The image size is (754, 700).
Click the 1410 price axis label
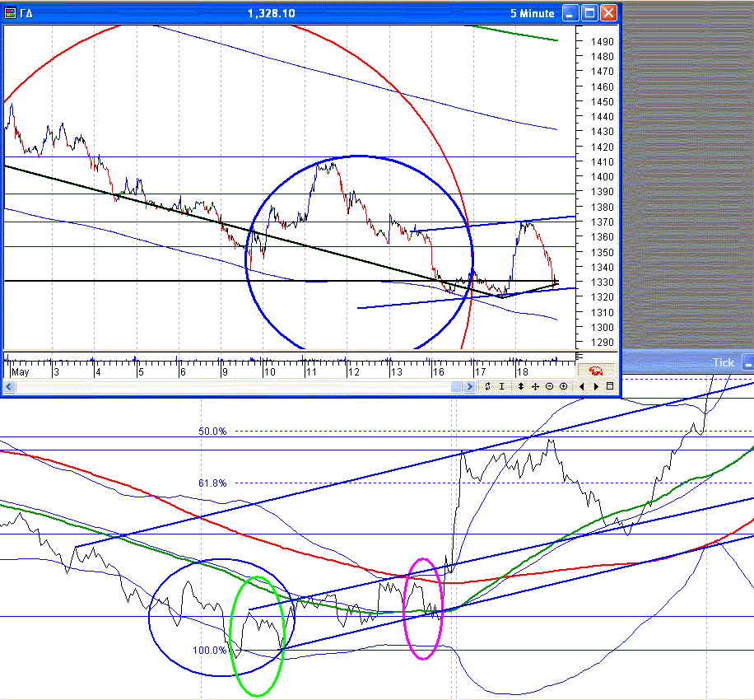tap(602, 162)
